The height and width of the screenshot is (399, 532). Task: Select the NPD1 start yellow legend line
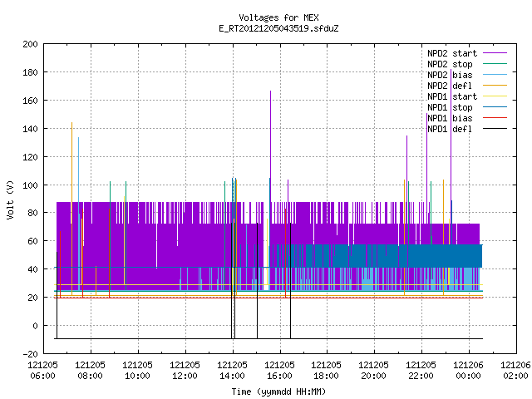(495, 96)
